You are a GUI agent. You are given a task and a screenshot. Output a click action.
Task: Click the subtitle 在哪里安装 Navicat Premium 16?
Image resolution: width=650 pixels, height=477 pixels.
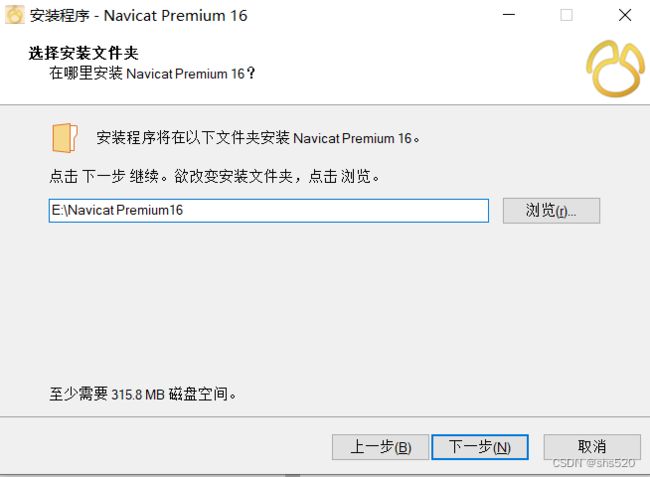pyautogui.click(x=152, y=73)
